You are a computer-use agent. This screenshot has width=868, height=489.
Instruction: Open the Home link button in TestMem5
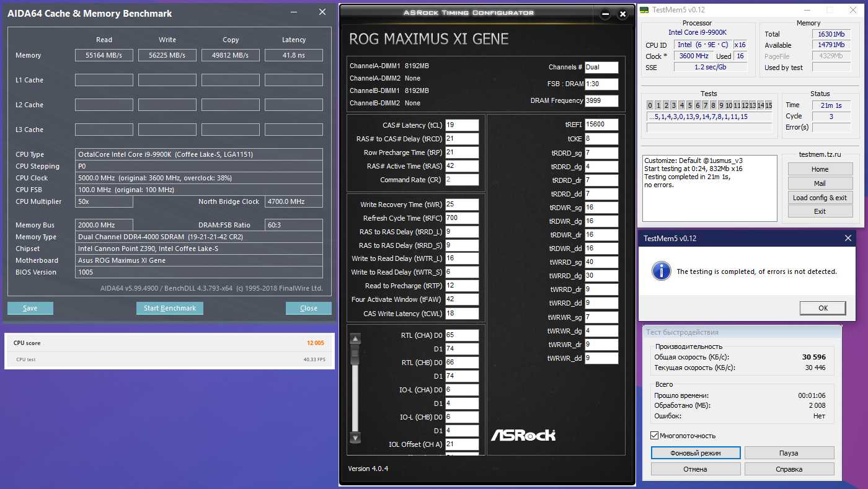pos(820,169)
